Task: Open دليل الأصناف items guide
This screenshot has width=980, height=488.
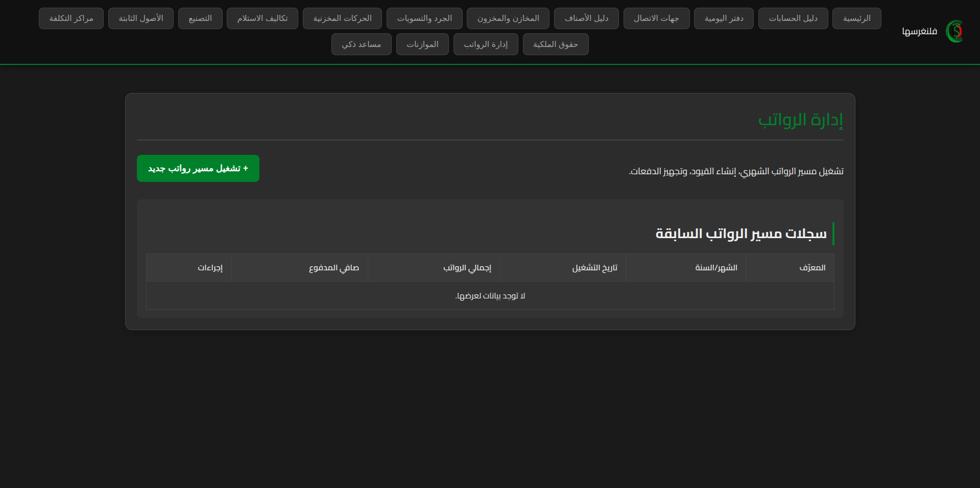Action: 586,18
